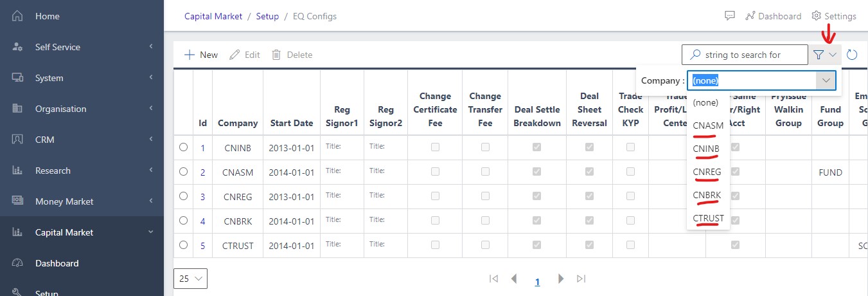Open the Company combo box arrow
The width and height of the screenshot is (868, 296).
coord(826,80)
